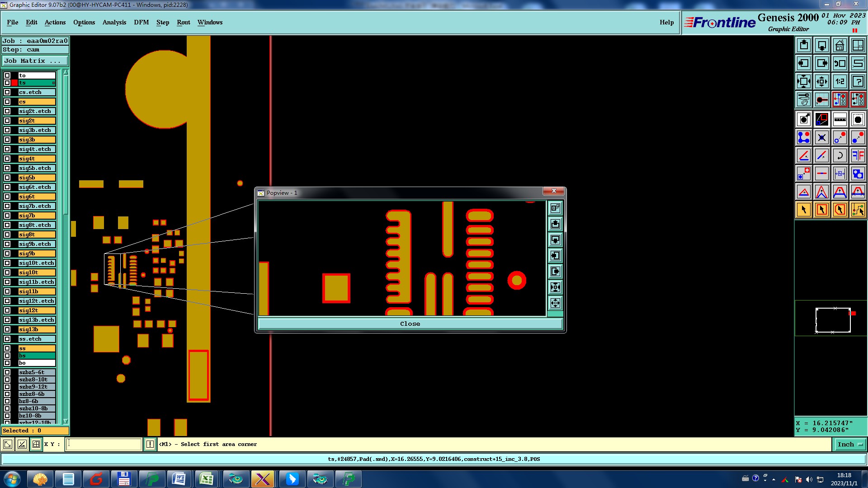Click the pan left view icon
Screen dimensions: 868x488
[803, 63]
